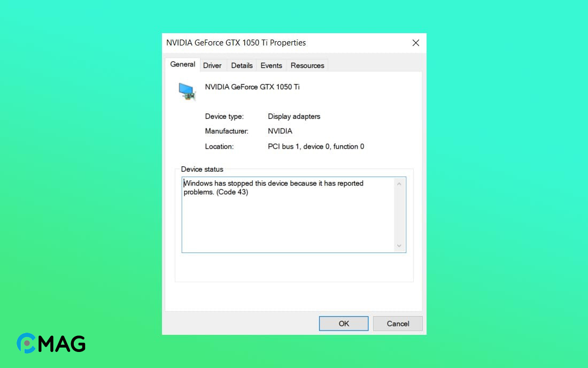This screenshot has height=368, width=588.
Task: Click the Code 43 error message text
Action: point(273,188)
